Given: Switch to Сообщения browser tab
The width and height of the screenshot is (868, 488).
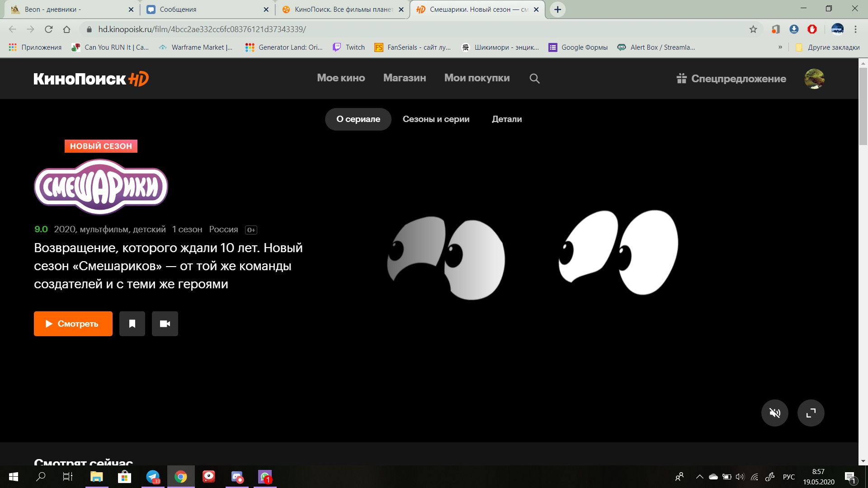Looking at the screenshot, I should point(207,9).
